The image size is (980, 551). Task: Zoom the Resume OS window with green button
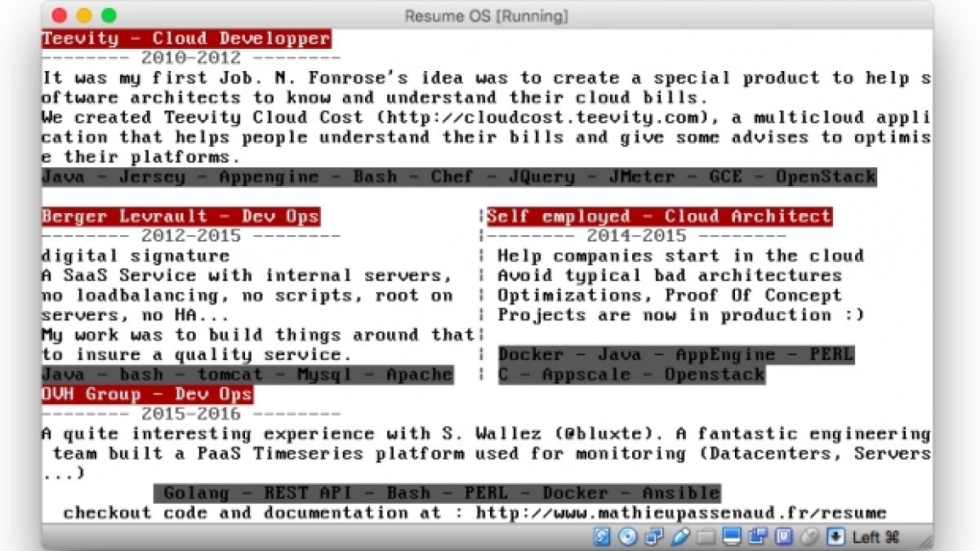coord(109,16)
